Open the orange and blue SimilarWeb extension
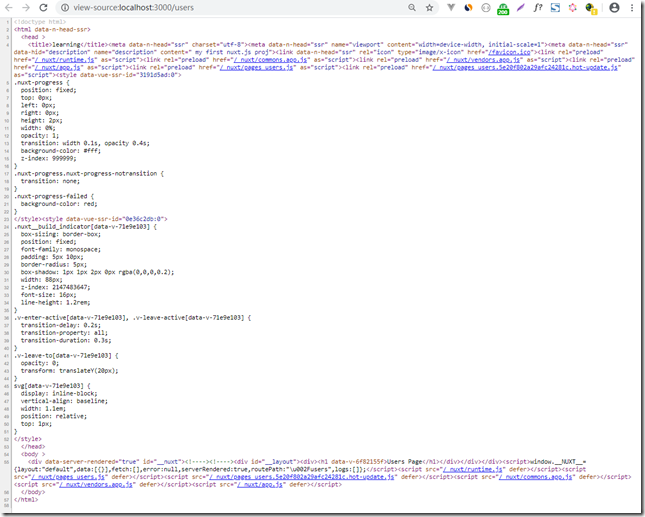645x517 pixels. coord(469,7)
